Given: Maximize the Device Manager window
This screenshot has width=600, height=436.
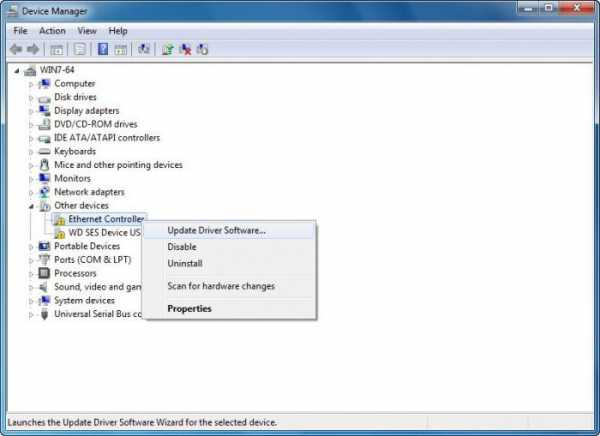Looking at the screenshot, I should tap(548, 8).
